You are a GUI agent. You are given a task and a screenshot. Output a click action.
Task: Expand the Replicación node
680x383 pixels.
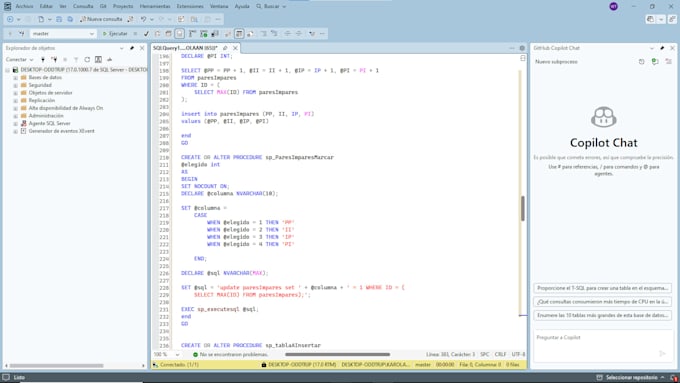(16, 100)
